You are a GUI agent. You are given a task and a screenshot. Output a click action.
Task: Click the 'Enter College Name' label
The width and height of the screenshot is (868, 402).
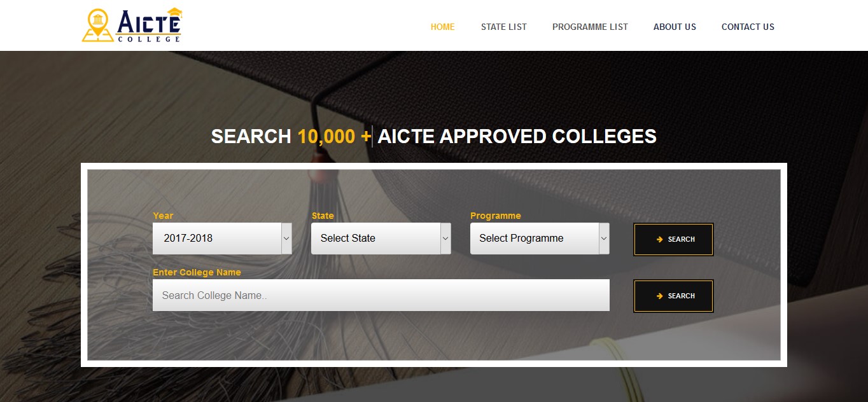(197, 272)
